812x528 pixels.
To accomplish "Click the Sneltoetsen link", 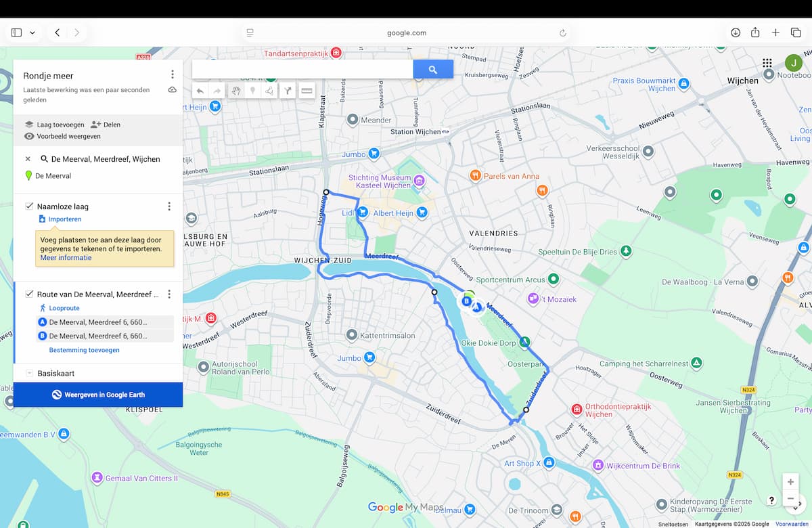I will tap(673, 524).
